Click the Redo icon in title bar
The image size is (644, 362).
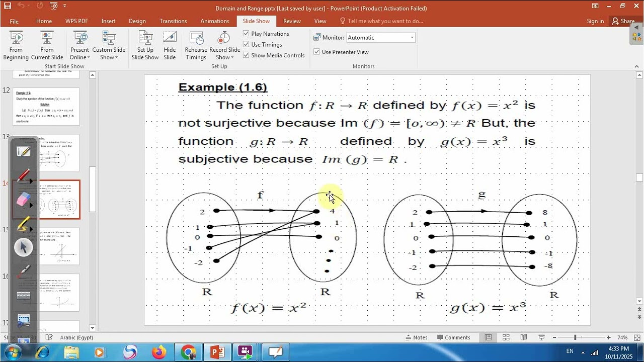[x=40, y=6]
